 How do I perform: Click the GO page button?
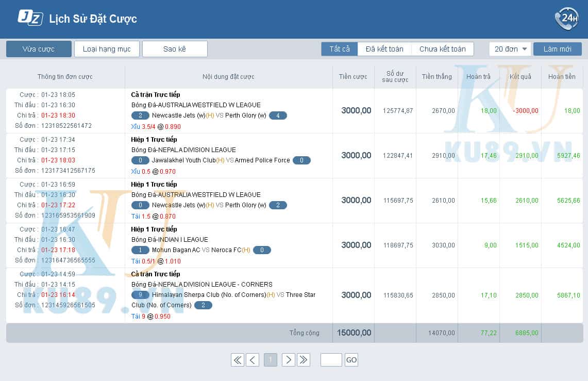(x=351, y=360)
